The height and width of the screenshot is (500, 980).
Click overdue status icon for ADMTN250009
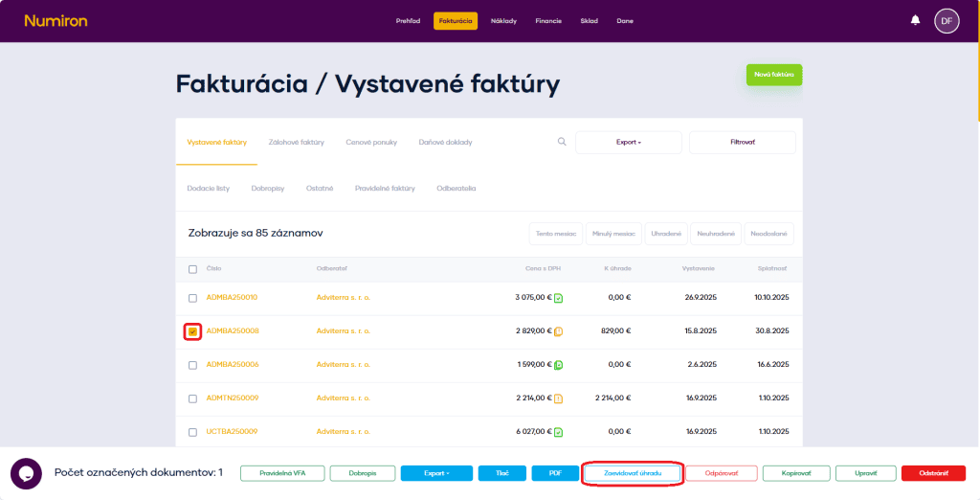558,398
